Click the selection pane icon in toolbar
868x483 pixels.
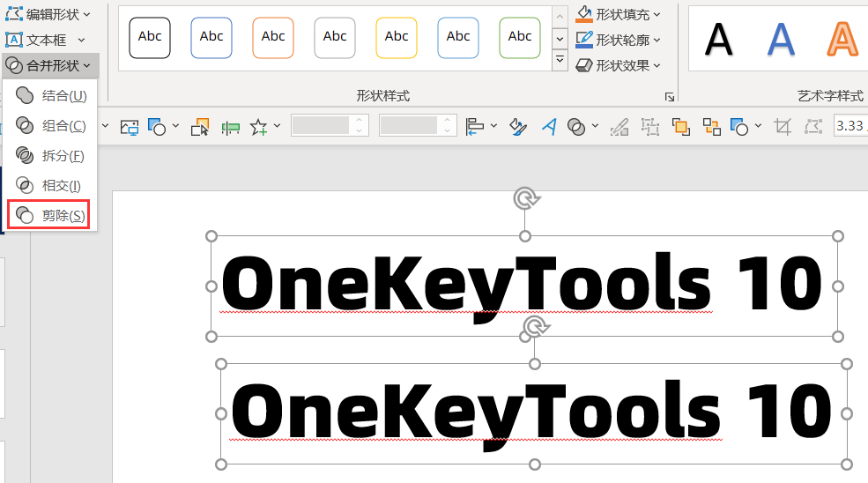coord(200,127)
